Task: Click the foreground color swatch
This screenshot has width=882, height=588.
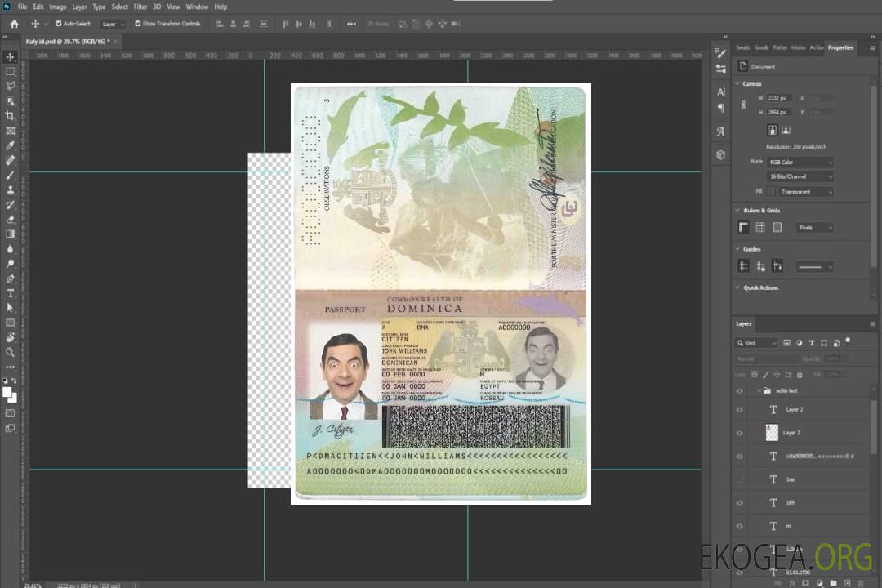Action: pos(7,392)
